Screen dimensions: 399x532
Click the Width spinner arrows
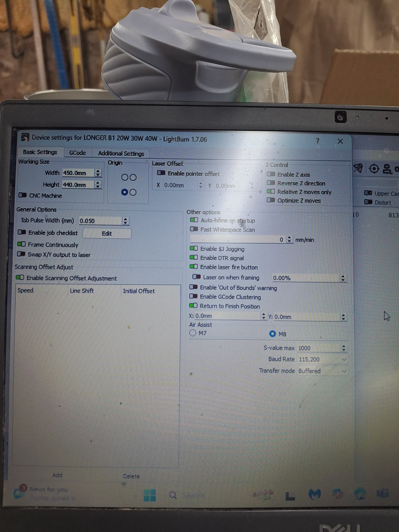(x=98, y=173)
